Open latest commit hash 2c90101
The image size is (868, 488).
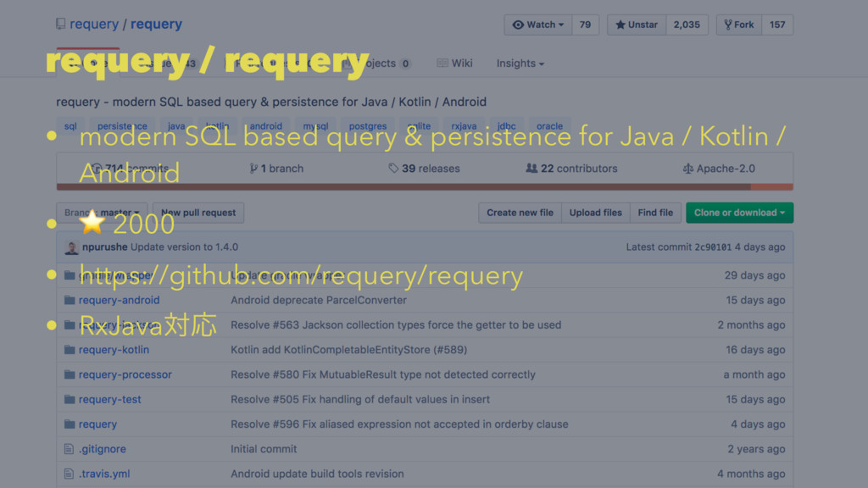pyautogui.click(x=713, y=247)
